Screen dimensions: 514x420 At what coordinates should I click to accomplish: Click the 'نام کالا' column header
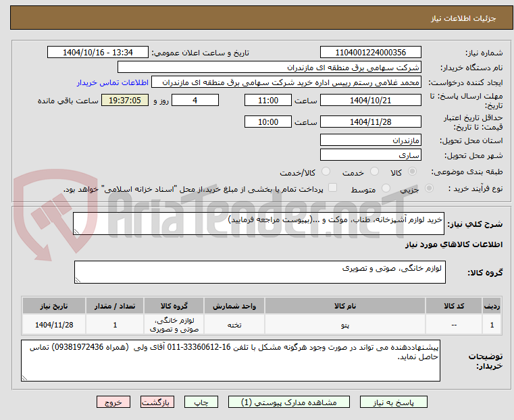[345, 306]
